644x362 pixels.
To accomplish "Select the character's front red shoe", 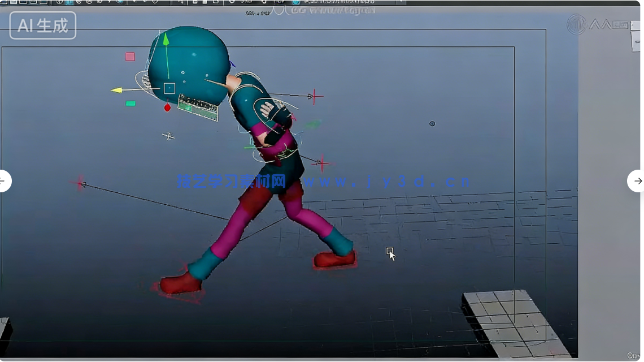I will point(334,259).
